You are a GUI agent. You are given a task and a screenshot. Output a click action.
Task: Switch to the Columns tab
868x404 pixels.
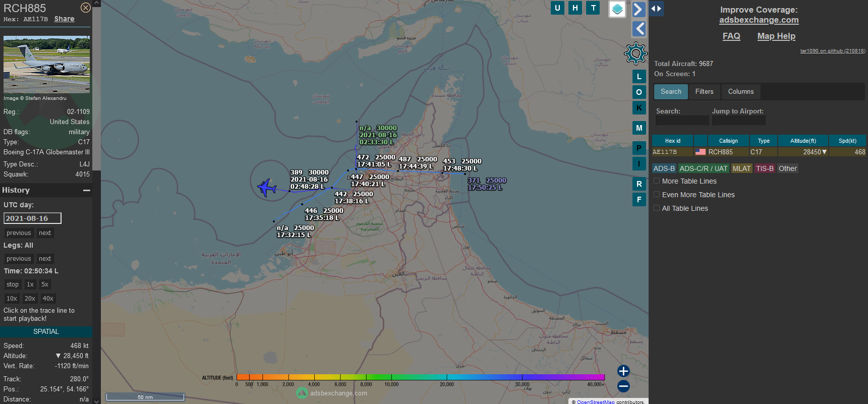point(740,91)
